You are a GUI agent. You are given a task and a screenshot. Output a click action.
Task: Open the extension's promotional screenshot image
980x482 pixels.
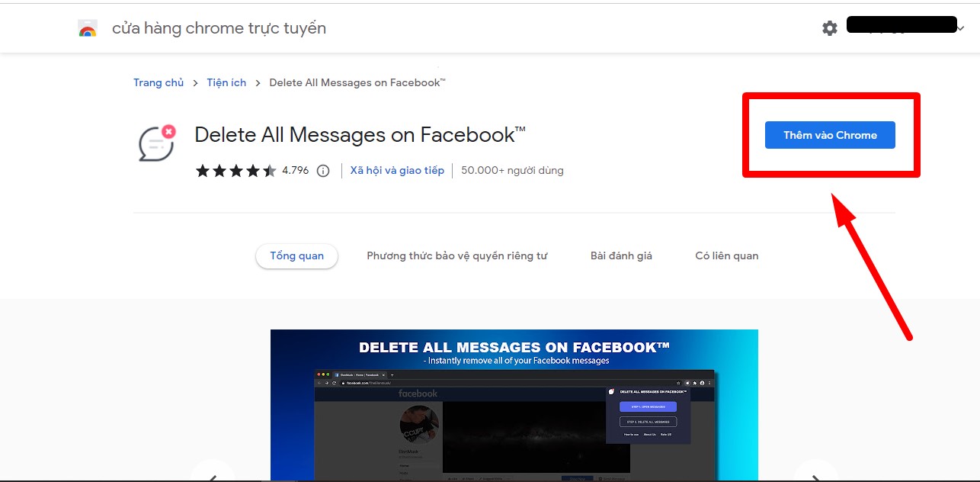(x=514, y=405)
